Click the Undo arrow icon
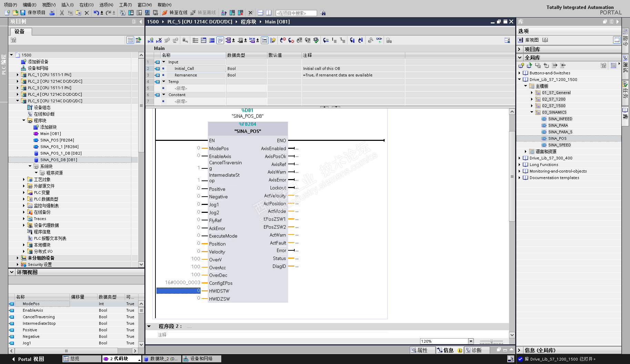 96,13
